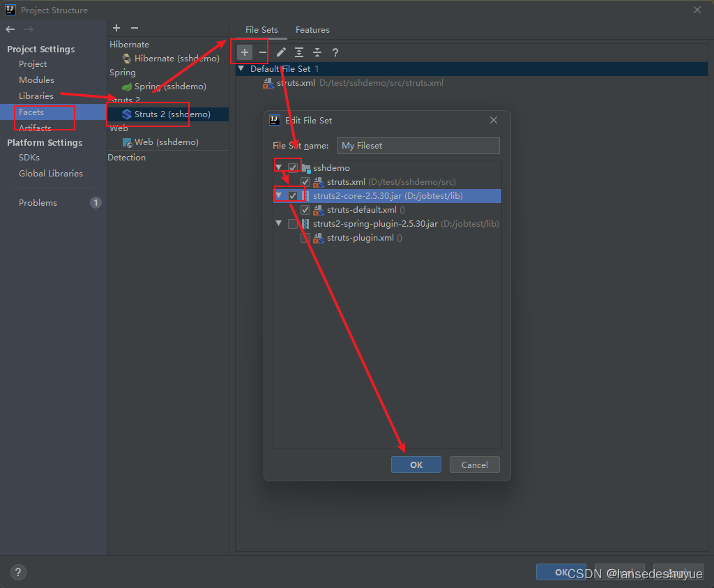Collapse all file sets icon
714x588 pixels.
[317, 52]
